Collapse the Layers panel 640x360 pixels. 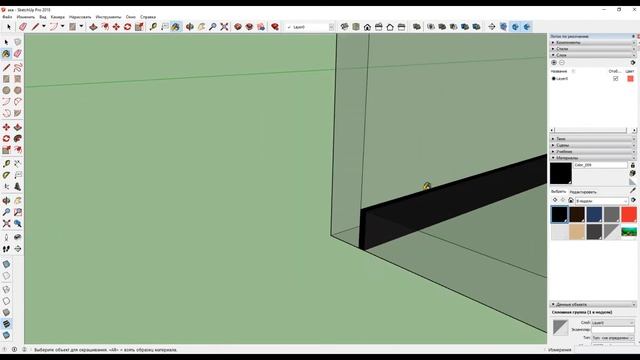coord(592,55)
